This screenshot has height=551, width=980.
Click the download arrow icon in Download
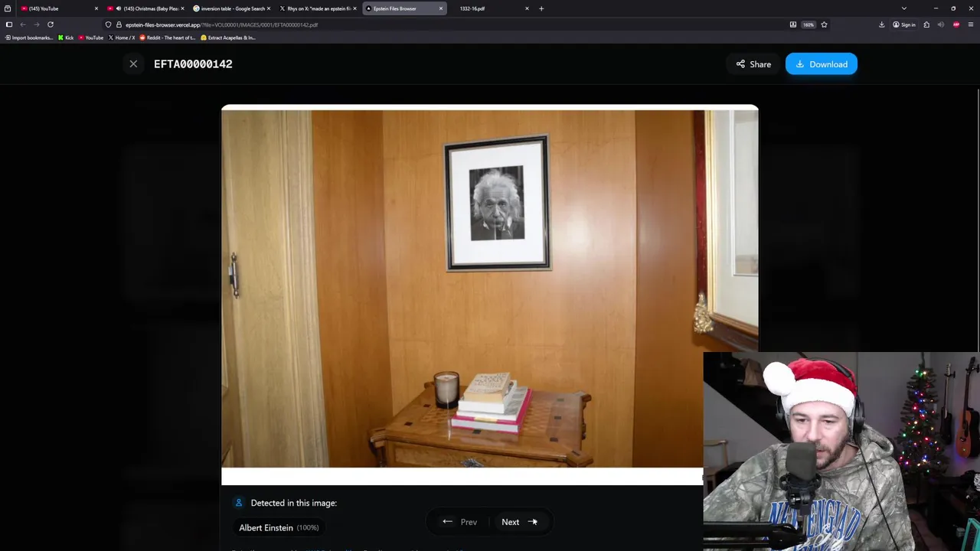(x=800, y=64)
